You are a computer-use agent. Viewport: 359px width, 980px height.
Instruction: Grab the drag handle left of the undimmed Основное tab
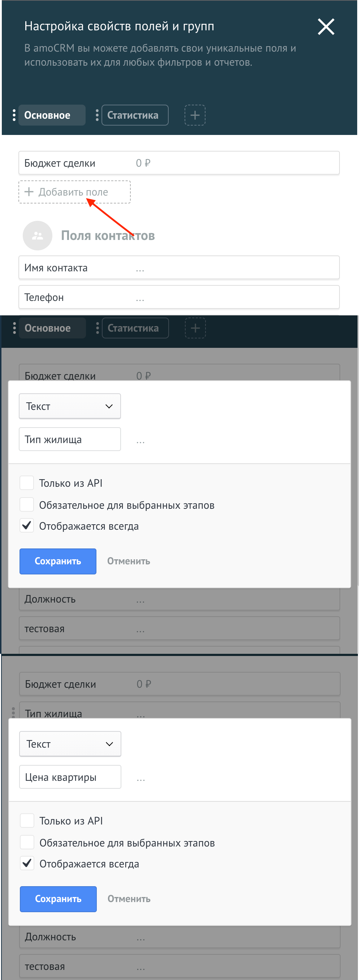tap(14, 115)
